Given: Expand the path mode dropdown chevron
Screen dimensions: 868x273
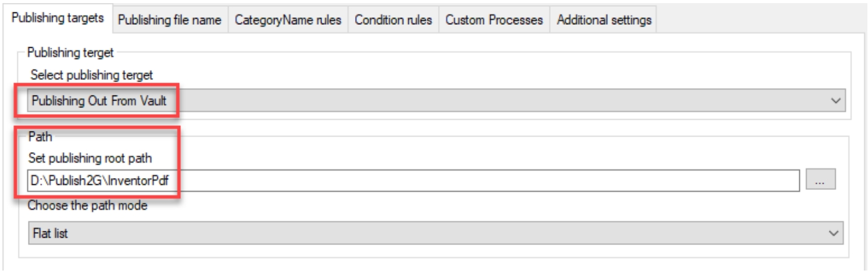Looking at the screenshot, I should click(x=835, y=233).
